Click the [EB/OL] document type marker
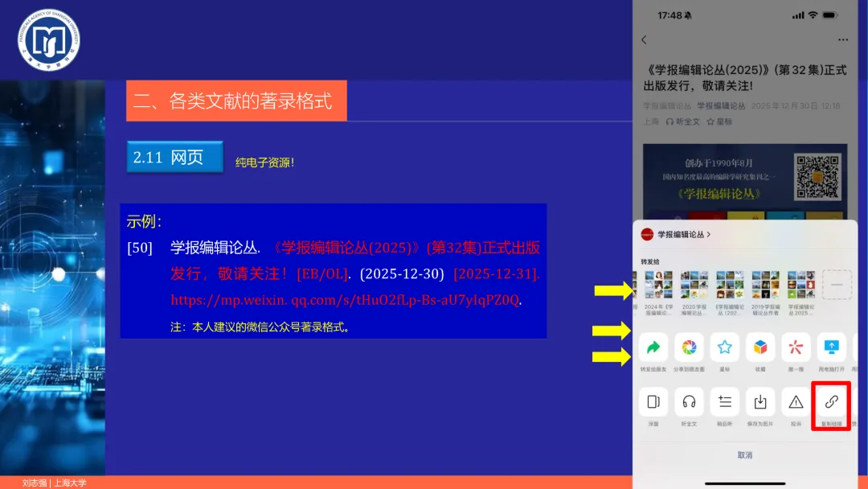 pos(322,273)
